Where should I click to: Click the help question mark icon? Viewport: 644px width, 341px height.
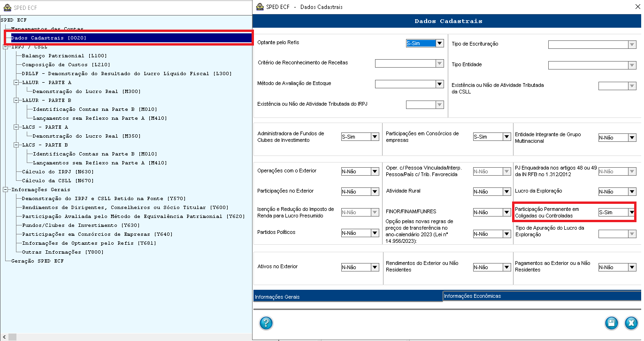(266, 323)
